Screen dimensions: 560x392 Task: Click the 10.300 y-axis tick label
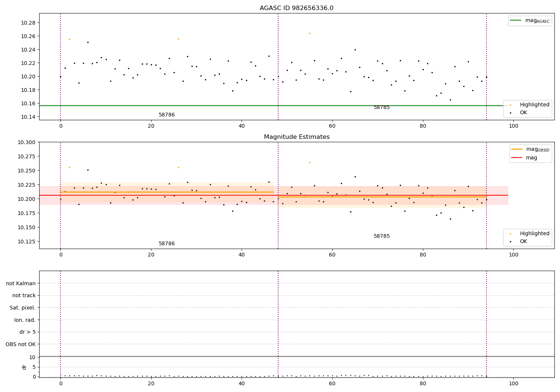[x=27, y=142]
